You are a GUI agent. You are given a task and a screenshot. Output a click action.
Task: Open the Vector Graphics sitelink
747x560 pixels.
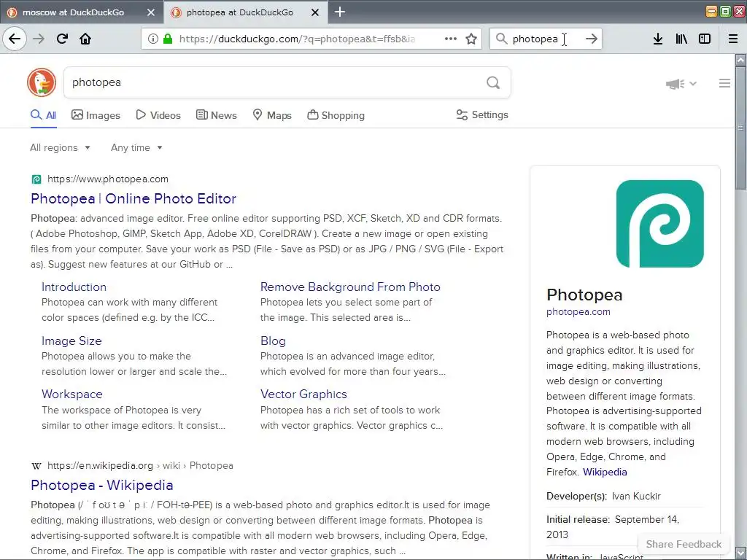tap(303, 394)
